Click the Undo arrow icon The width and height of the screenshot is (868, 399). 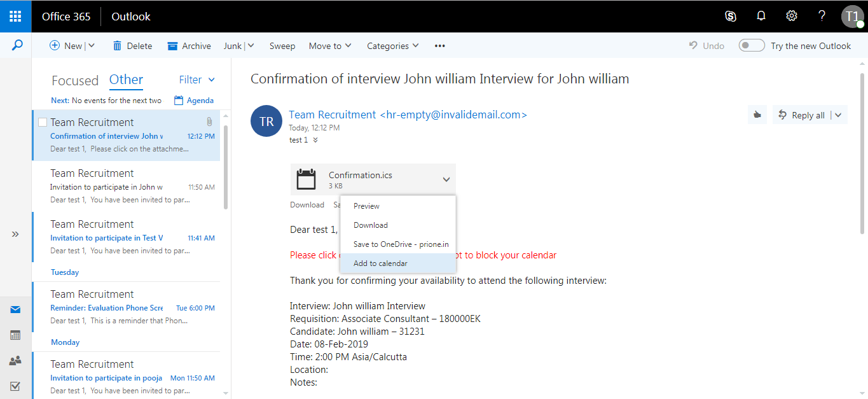[x=694, y=46]
